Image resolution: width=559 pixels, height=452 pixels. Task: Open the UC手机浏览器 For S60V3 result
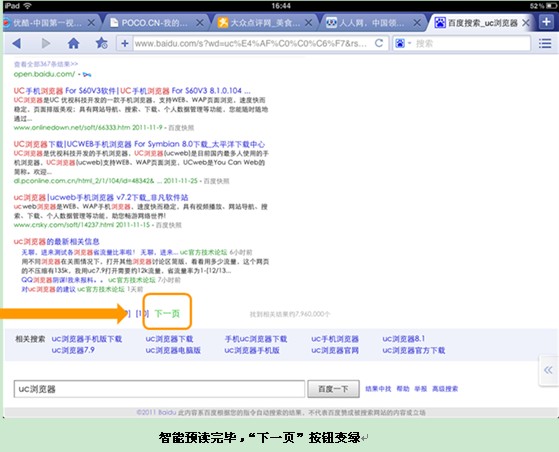(x=132, y=91)
